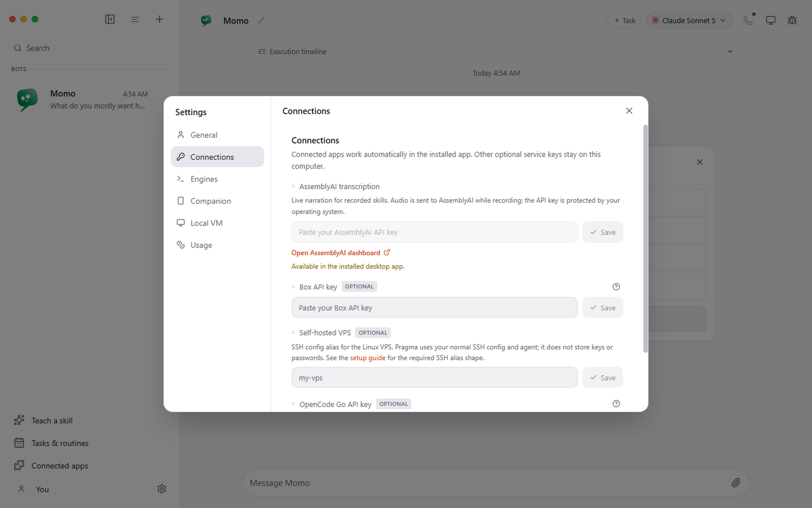This screenshot has height=508, width=812.
Task: Edit Momo name pencil icon
Action: pos(261,21)
